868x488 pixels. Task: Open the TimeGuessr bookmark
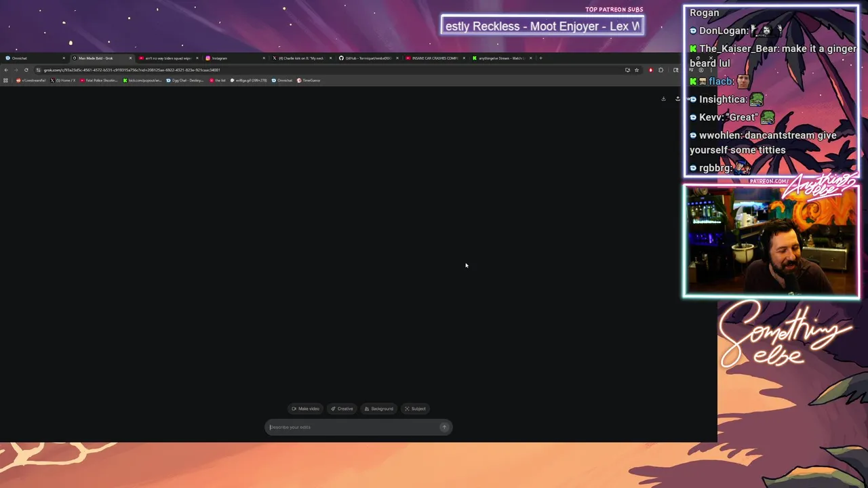click(309, 81)
